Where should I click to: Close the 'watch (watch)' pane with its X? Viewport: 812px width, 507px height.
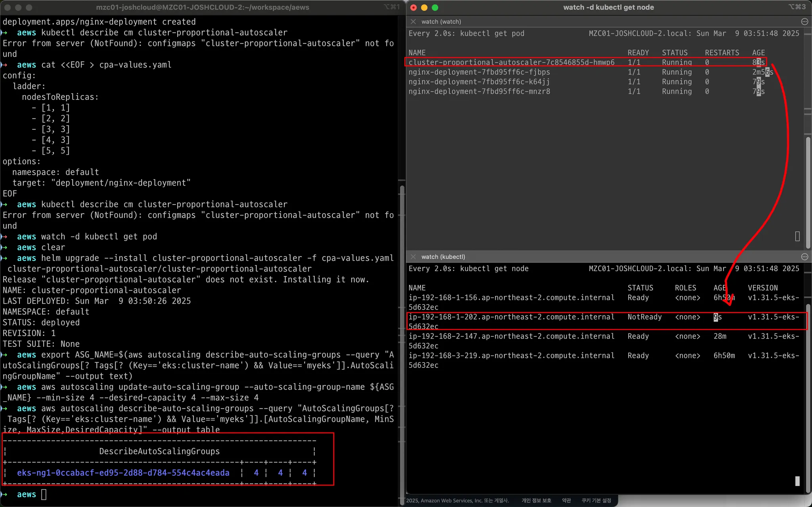point(413,21)
